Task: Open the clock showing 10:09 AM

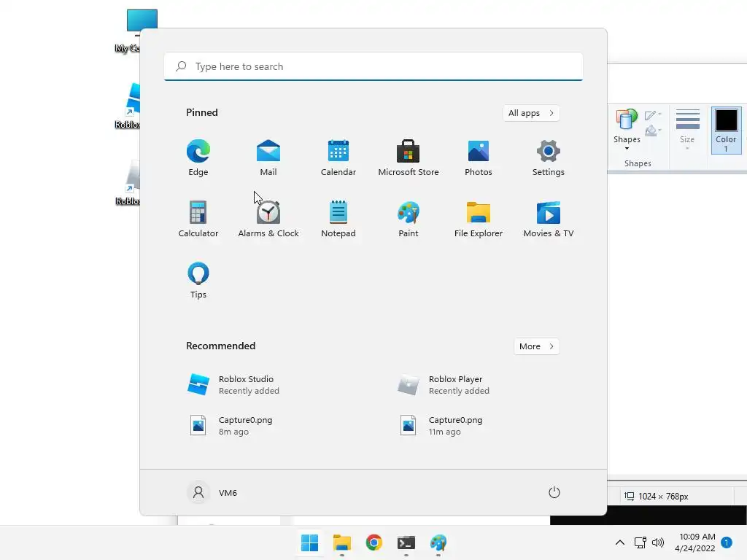Action: 694,542
